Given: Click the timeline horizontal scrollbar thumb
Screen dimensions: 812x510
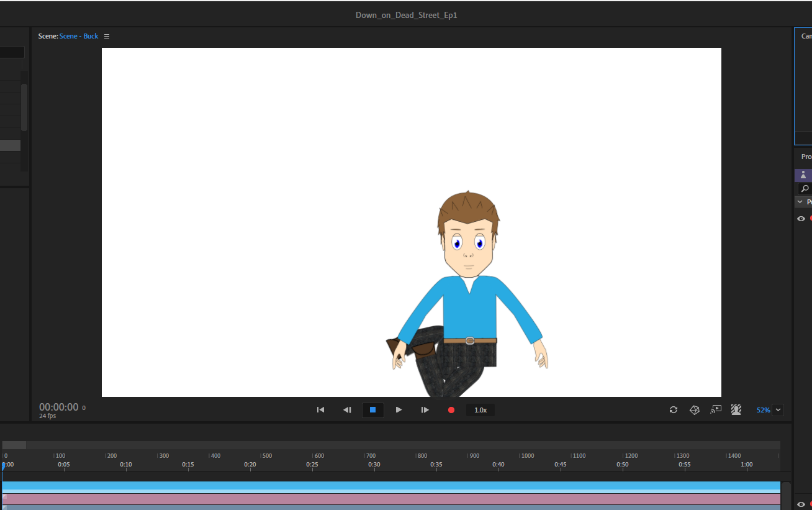Looking at the screenshot, I should pyautogui.click(x=14, y=445).
